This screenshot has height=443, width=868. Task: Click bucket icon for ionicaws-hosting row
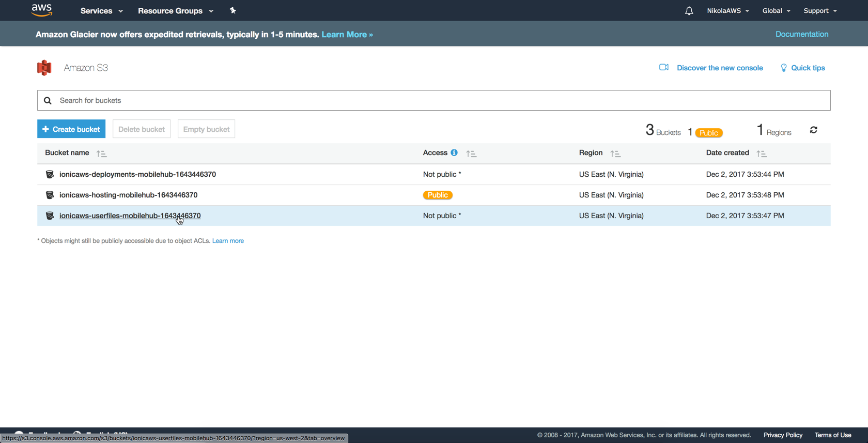point(50,195)
